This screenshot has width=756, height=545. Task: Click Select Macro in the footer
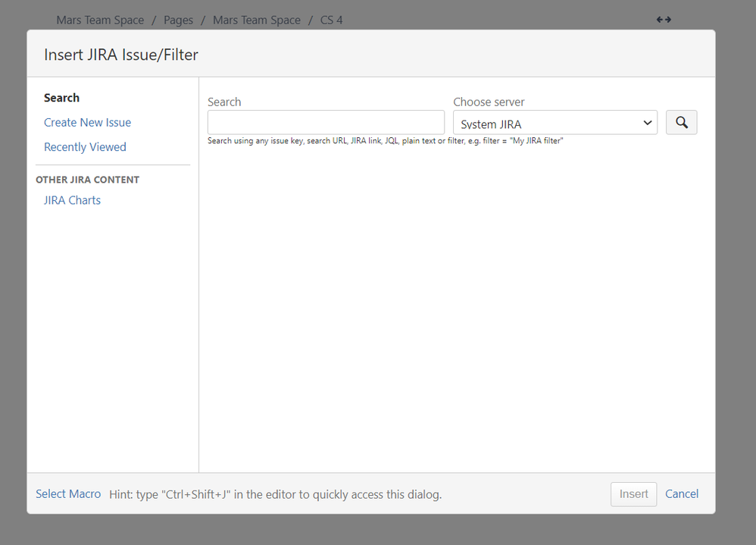tap(68, 493)
